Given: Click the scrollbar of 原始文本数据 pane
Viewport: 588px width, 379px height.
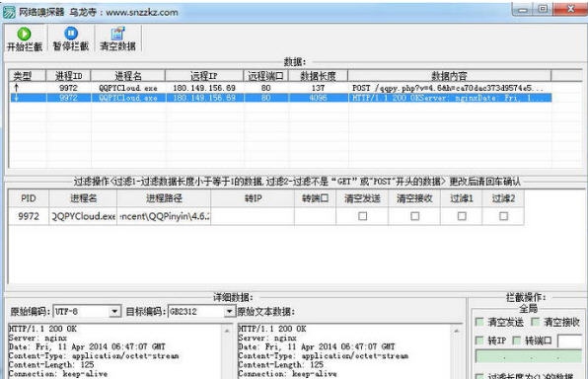Looking at the screenshot, I should (x=457, y=352).
